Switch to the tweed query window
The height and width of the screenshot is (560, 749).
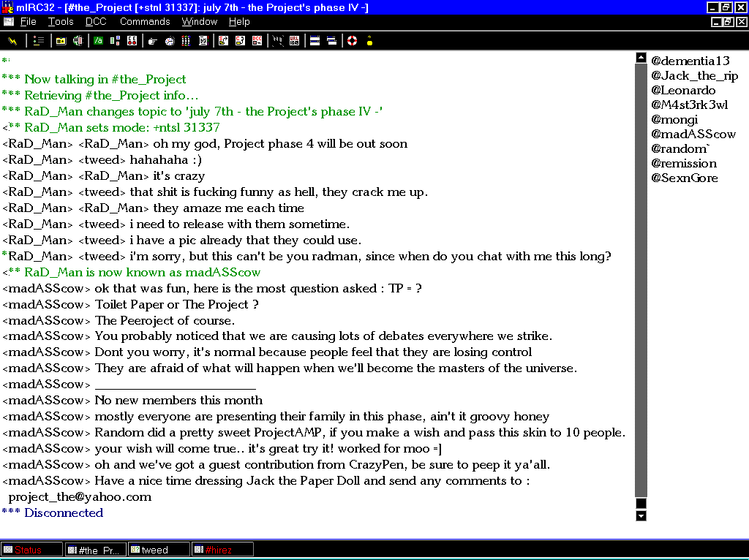(159, 550)
